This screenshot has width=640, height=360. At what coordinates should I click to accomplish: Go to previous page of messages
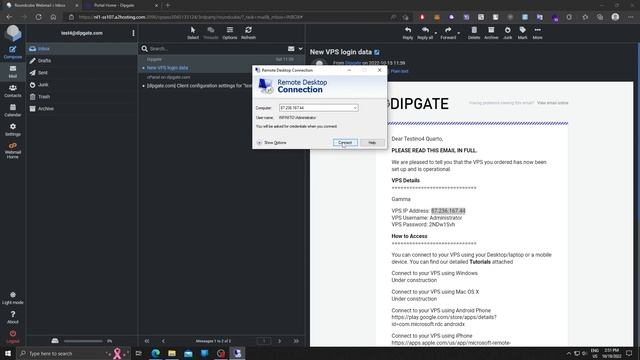(x=163, y=341)
